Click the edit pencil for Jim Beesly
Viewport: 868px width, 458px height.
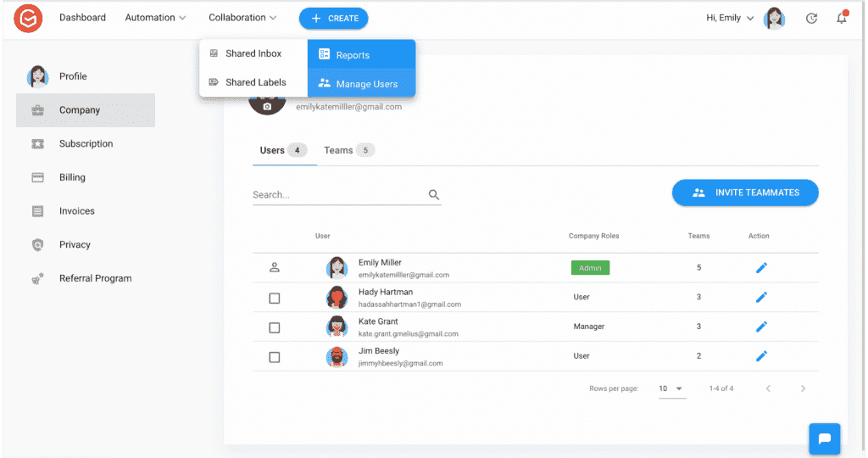click(x=761, y=356)
